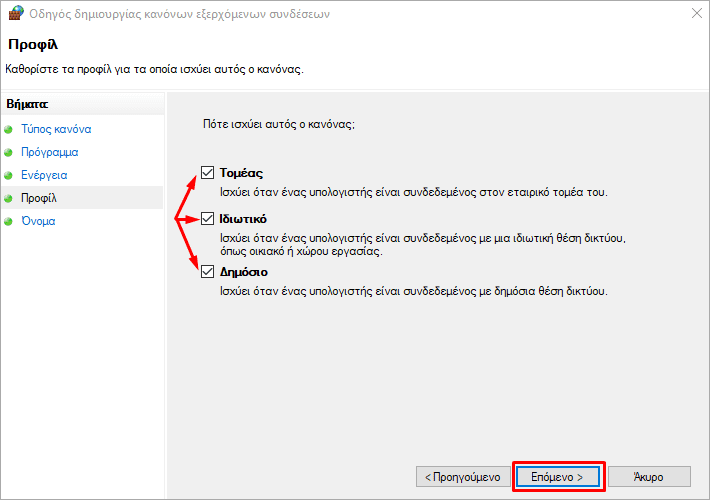Image resolution: width=710 pixels, height=500 pixels.
Task: Click description mentioning εταιρικό τομέα
Action: point(414,192)
